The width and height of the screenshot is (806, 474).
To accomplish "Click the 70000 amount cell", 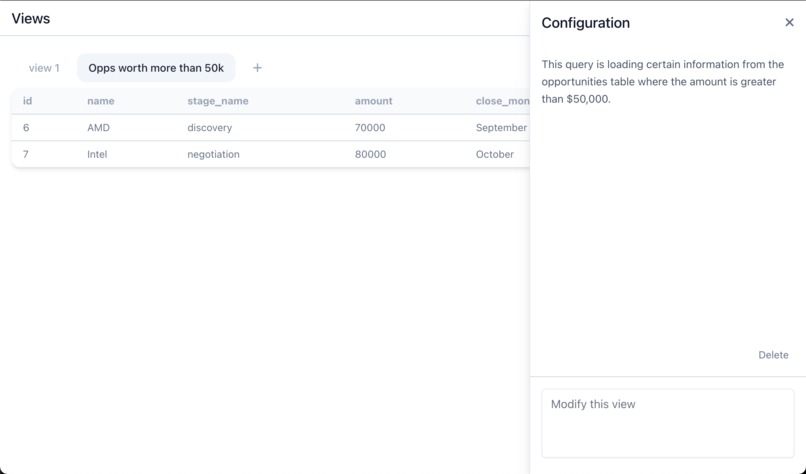I will tap(370, 127).
